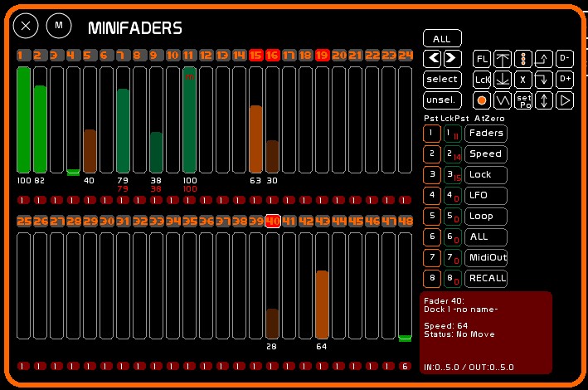This screenshot has width=588, height=390.
Task: Select the fader number 25 label
Action: (24, 221)
